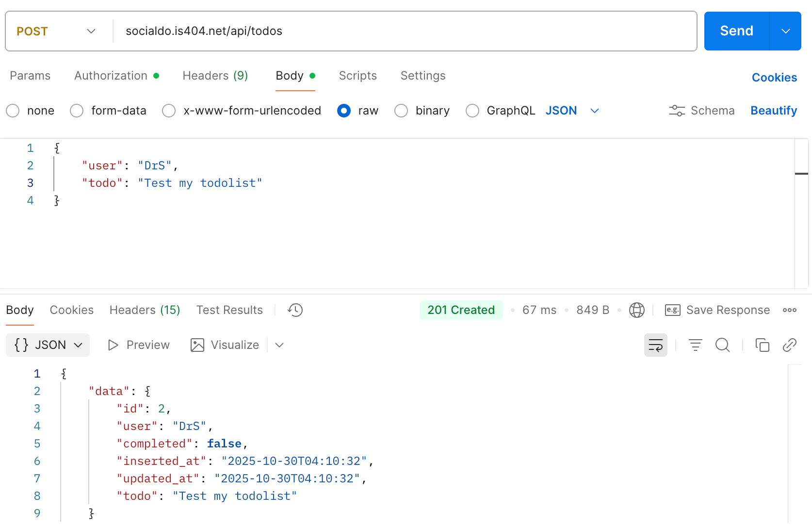Click the copy link icon

tap(789, 345)
